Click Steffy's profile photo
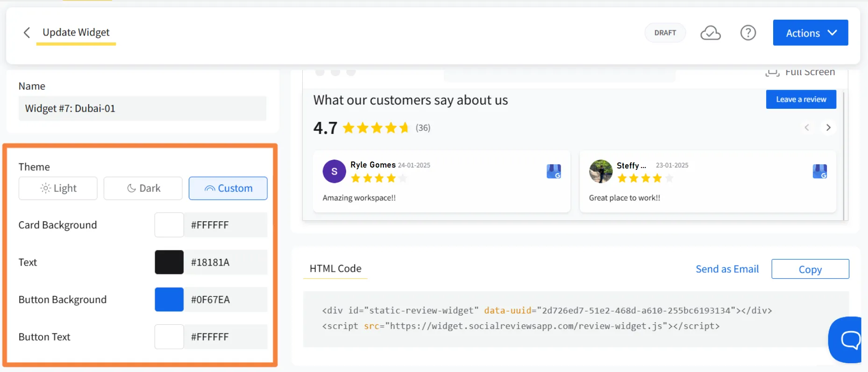The width and height of the screenshot is (868, 372). [601, 171]
